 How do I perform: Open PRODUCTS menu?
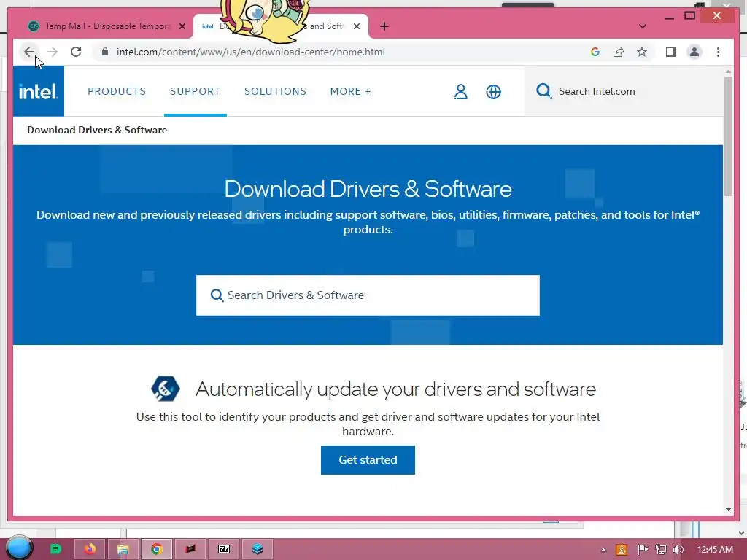pos(117,91)
